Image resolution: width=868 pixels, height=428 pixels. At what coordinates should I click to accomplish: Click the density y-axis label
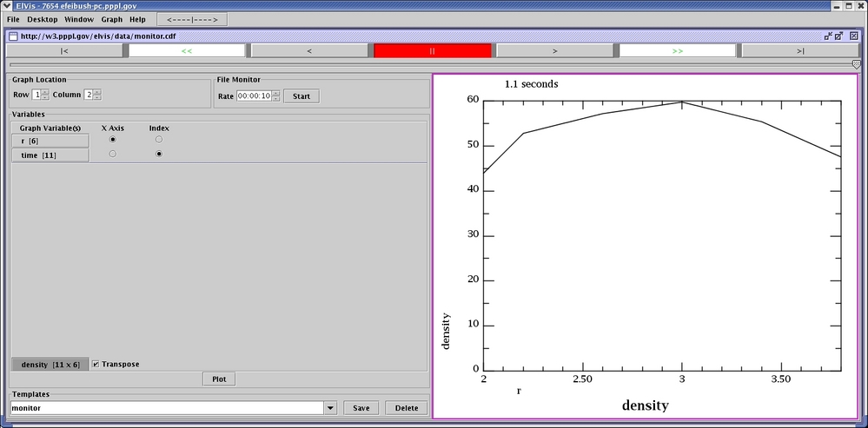point(446,331)
